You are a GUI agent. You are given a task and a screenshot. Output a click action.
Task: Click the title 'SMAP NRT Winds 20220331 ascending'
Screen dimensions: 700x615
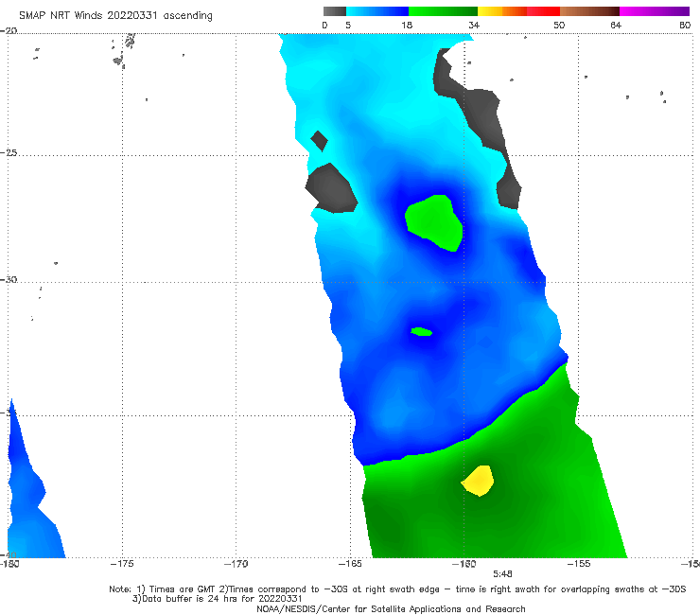115,15
